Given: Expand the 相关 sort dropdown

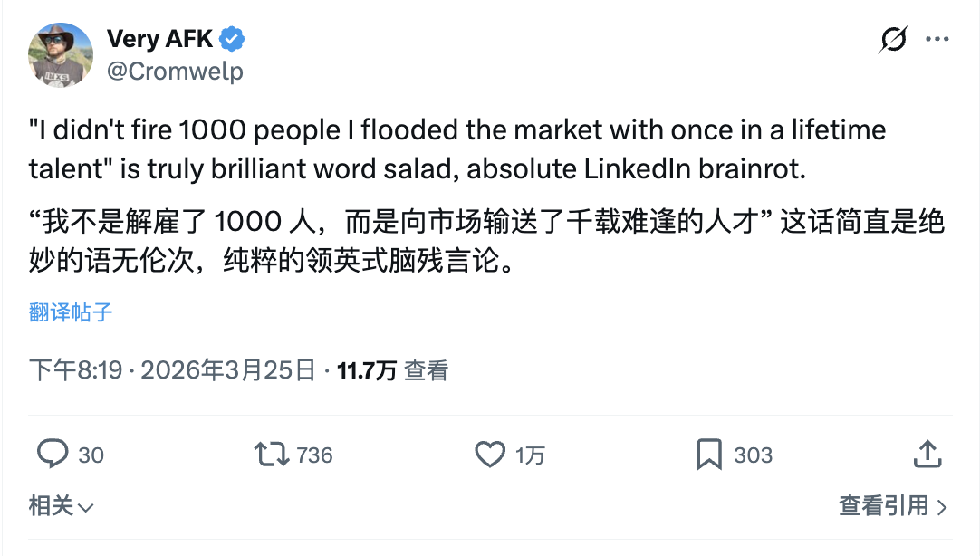Looking at the screenshot, I should pos(62,506).
